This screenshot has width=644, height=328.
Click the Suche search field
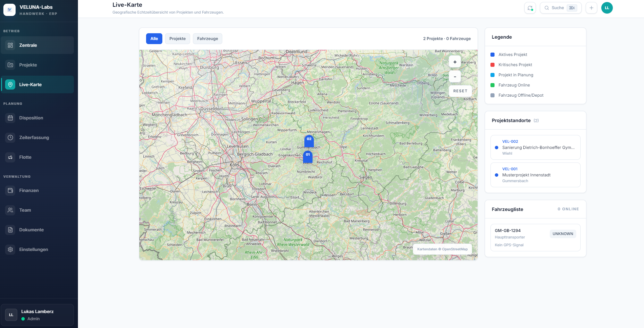pos(560,8)
